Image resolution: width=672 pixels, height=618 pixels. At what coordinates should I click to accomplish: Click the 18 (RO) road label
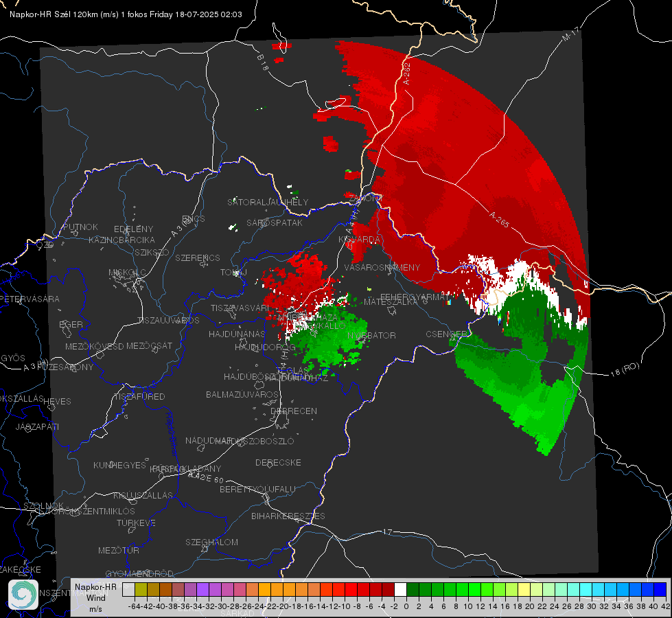[625, 369]
